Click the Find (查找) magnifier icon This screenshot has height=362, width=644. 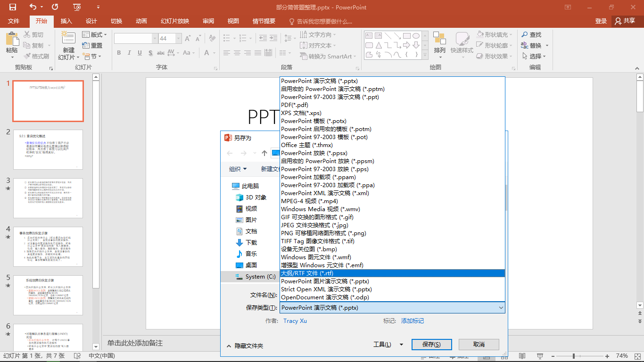pos(525,34)
